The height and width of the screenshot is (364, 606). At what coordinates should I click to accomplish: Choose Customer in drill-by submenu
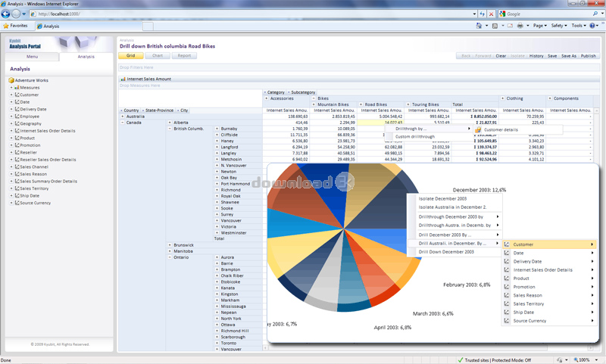(549, 244)
